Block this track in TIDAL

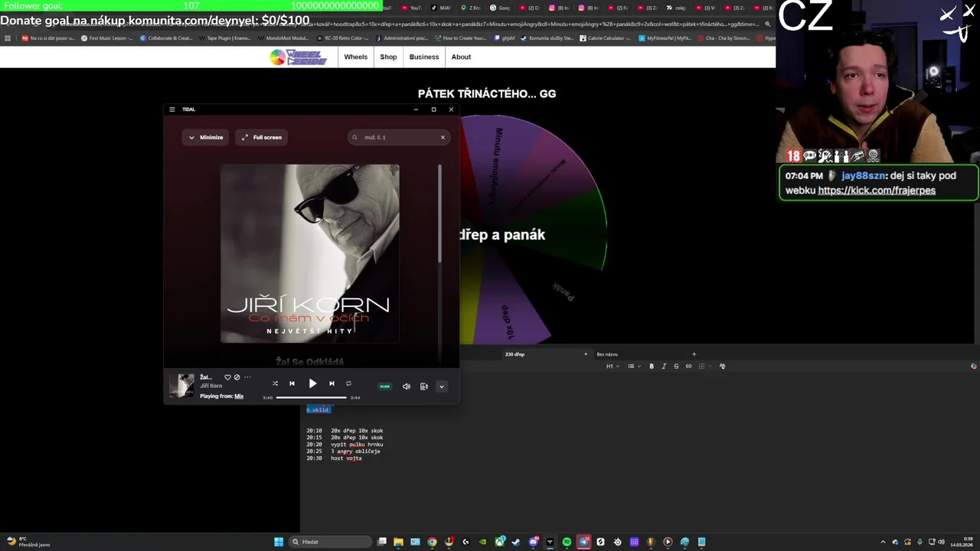point(237,377)
